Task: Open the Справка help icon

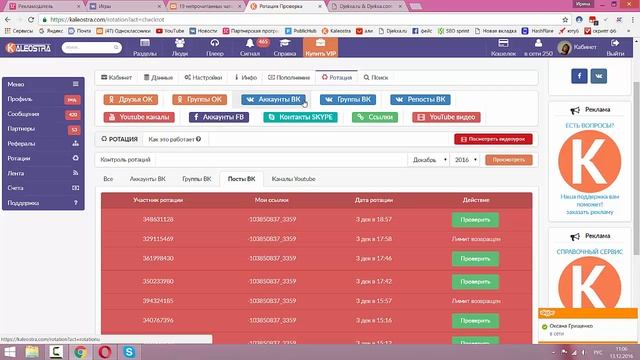Action: (x=284, y=47)
